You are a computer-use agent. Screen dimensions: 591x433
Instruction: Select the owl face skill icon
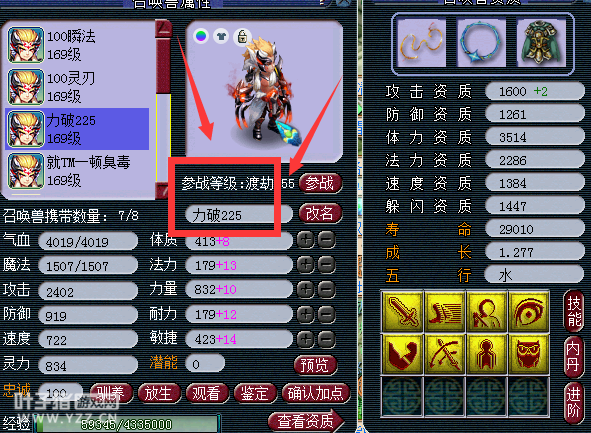coord(528,353)
